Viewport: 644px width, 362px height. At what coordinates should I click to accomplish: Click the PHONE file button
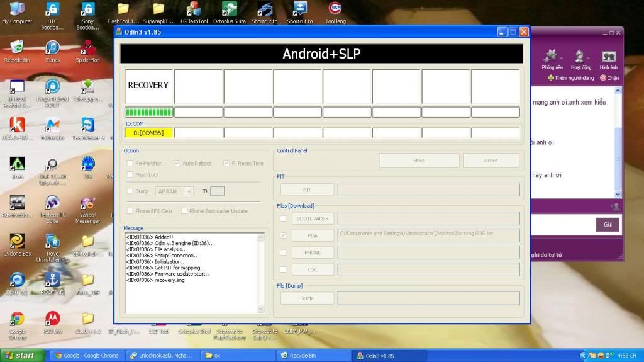tap(313, 252)
